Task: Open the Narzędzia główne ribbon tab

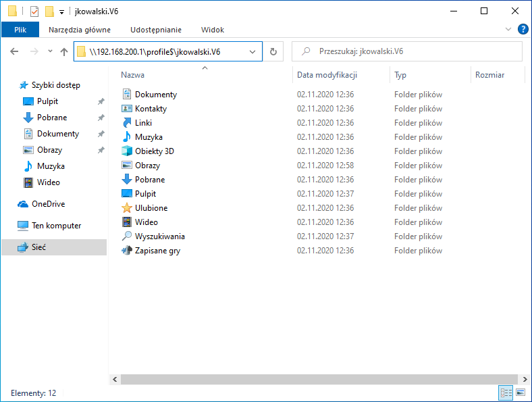Action: (x=80, y=30)
